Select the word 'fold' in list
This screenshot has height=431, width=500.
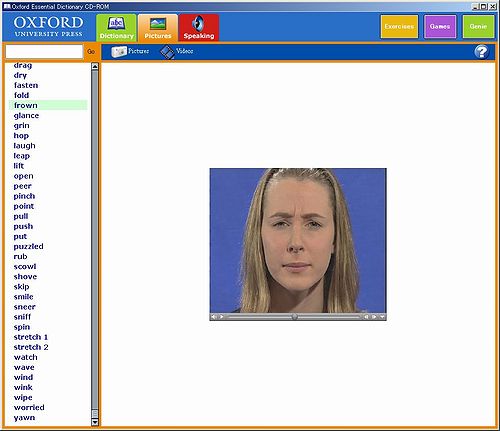point(21,95)
